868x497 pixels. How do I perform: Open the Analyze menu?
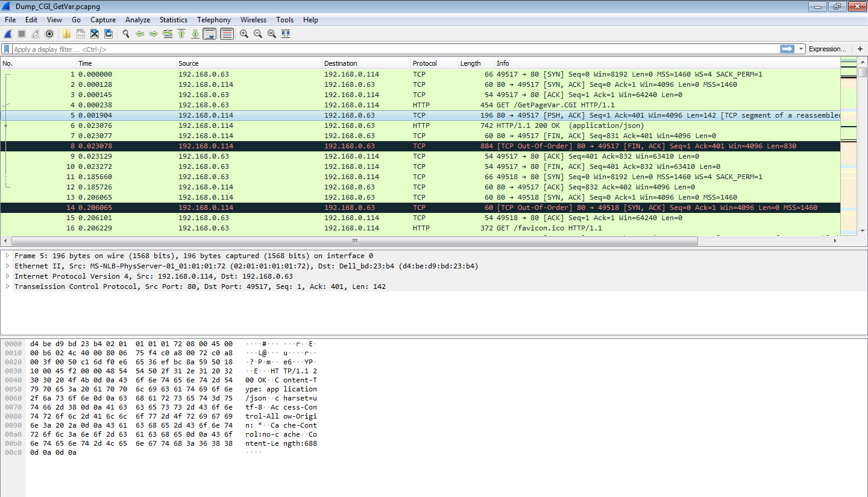pyautogui.click(x=137, y=20)
